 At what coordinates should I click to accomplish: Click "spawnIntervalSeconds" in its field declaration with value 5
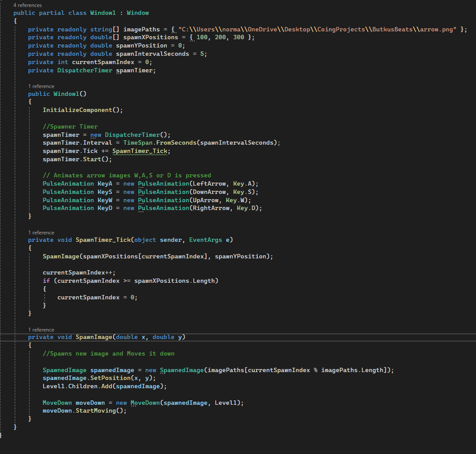pos(152,54)
